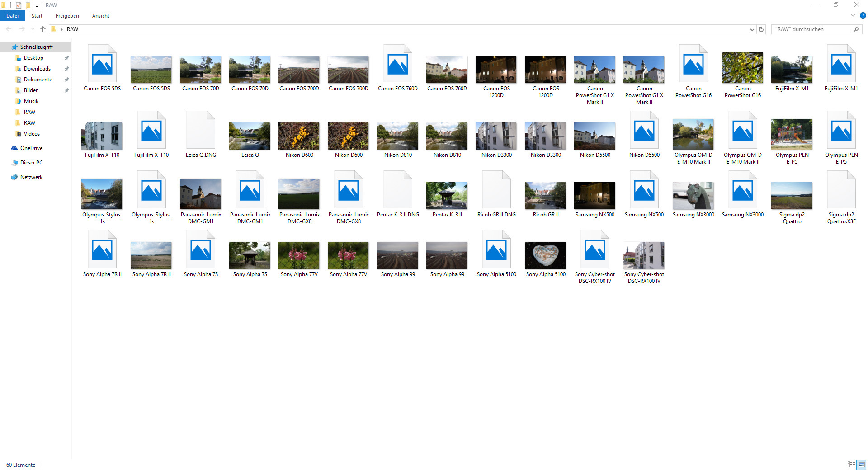This screenshot has width=868, height=470.
Task: Select Pentax K-3 II pavilion thumbnail
Action: (447, 196)
